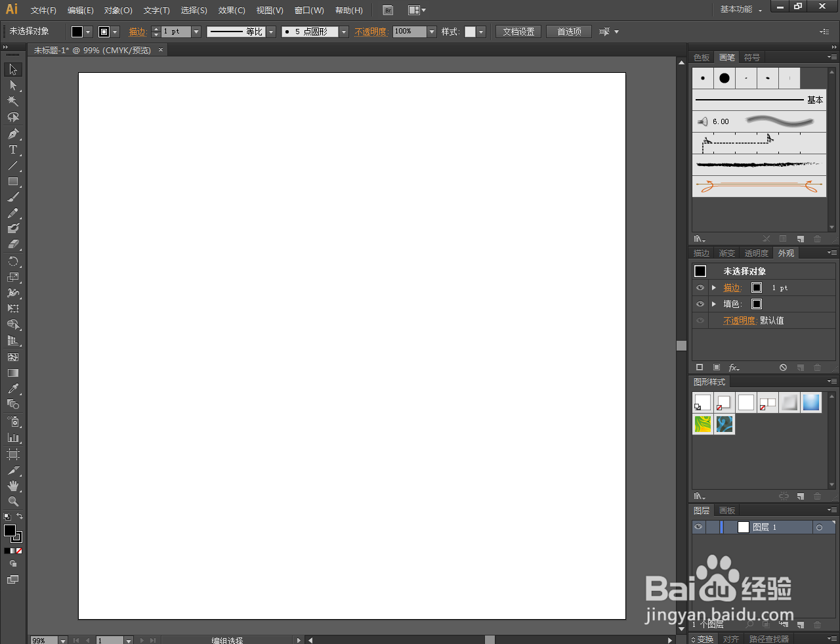Select the Pen tool
This screenshot has height=644, width=840.
point(13,133)
